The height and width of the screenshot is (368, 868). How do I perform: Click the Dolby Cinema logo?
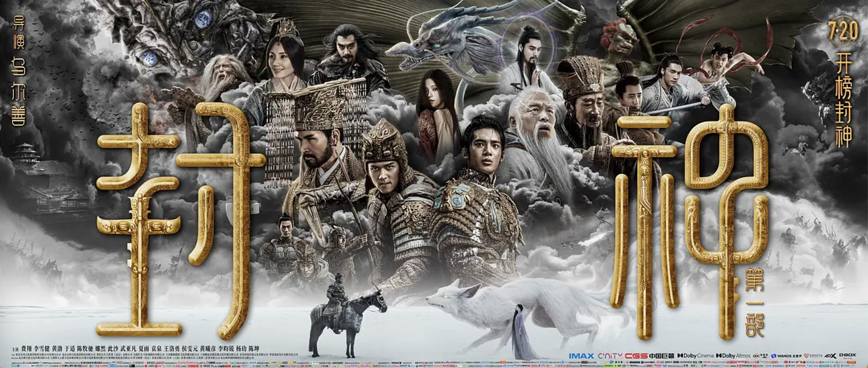(695, 356)
